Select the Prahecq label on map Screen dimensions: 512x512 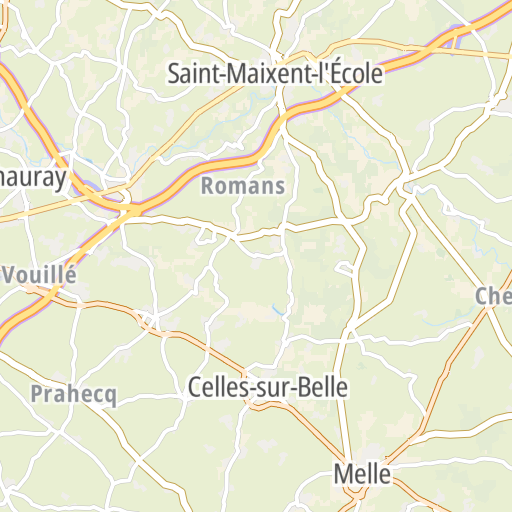pyautogui.click(x=74, y=395)
